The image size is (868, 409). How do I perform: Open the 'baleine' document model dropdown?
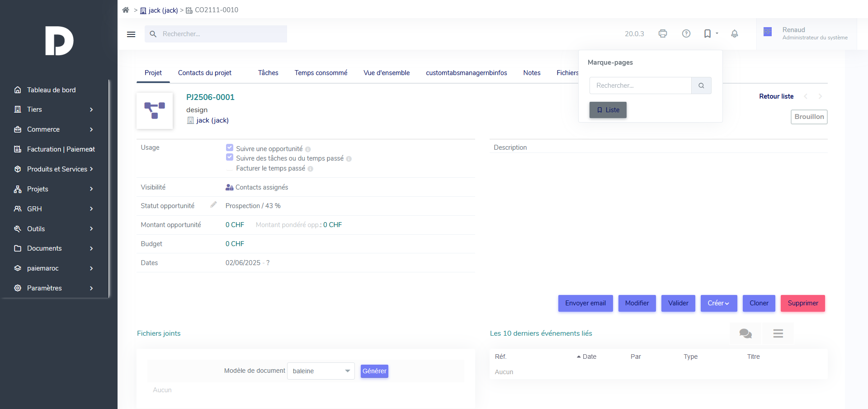click(321, 371)
